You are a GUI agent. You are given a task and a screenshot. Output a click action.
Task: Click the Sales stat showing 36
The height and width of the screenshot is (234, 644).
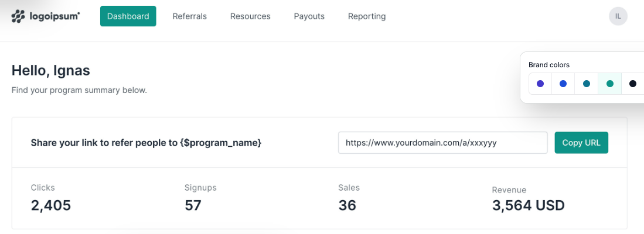[x=347, y=205]
